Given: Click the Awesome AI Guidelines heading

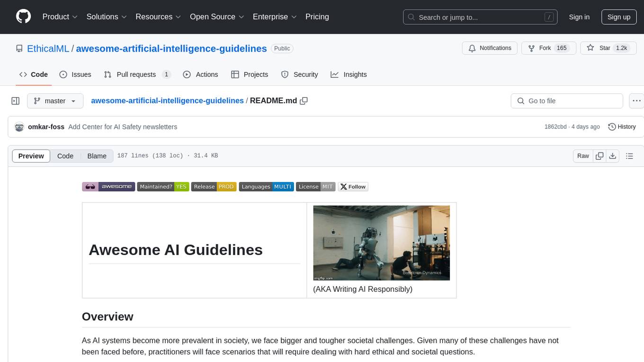Looking at the screenshot, I should [x=176, y=250].
